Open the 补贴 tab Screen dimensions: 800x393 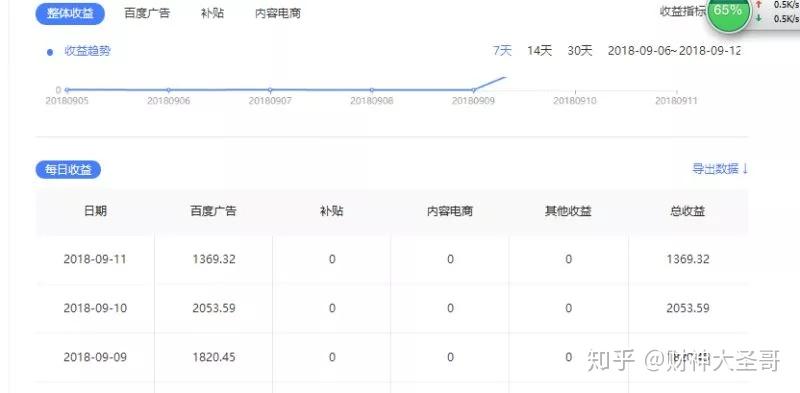tap(212, 13)
